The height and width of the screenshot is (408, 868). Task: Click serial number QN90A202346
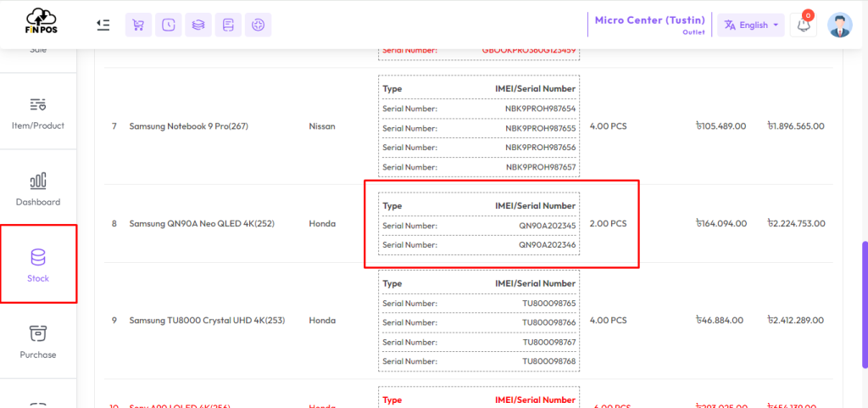(x=547, y=244)
